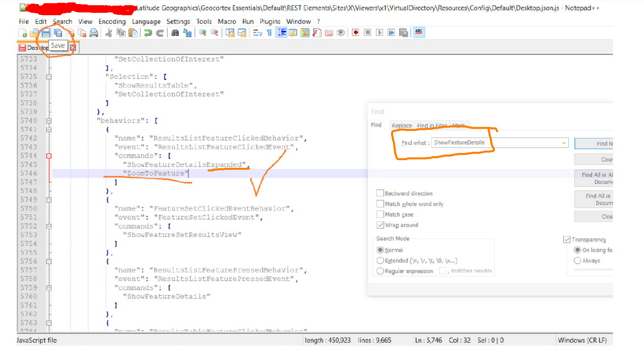
Task: Select Normal search mode
Action: pos(380,250)
